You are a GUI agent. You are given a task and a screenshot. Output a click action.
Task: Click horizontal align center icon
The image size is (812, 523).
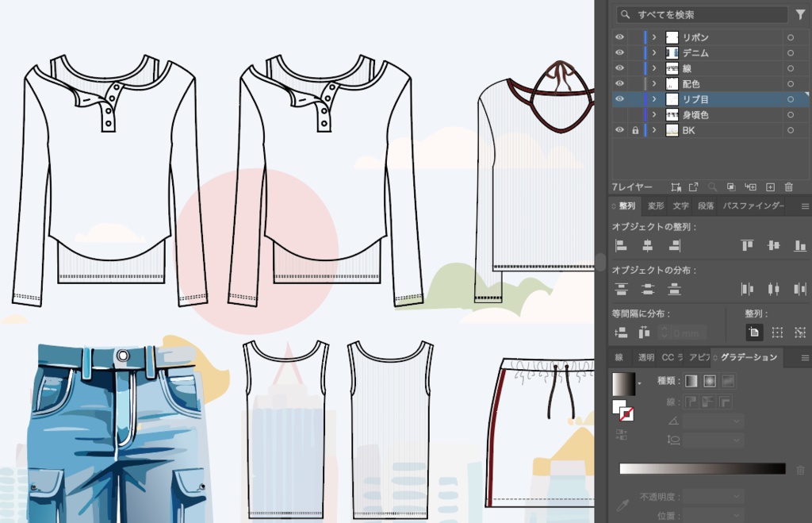tap(648, 246)
